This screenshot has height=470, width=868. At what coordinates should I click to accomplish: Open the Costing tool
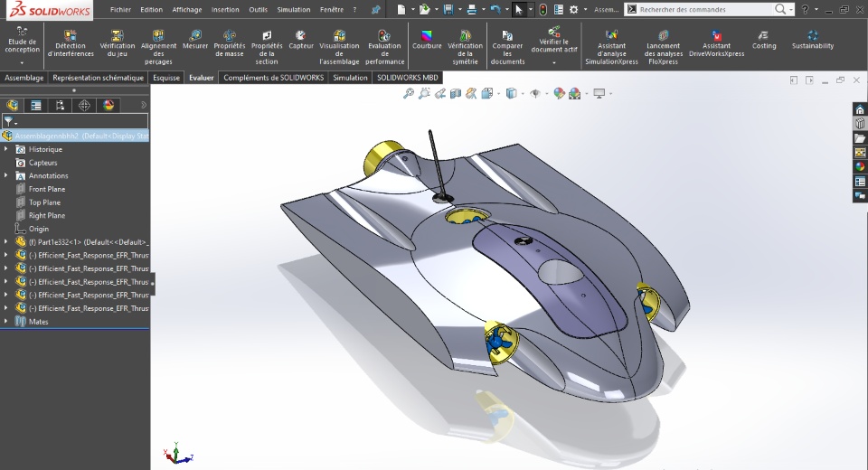pos(764,40)
